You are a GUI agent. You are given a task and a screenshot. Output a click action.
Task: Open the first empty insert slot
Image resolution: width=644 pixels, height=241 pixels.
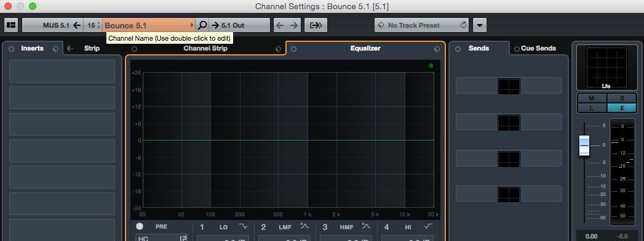point(62,71)
